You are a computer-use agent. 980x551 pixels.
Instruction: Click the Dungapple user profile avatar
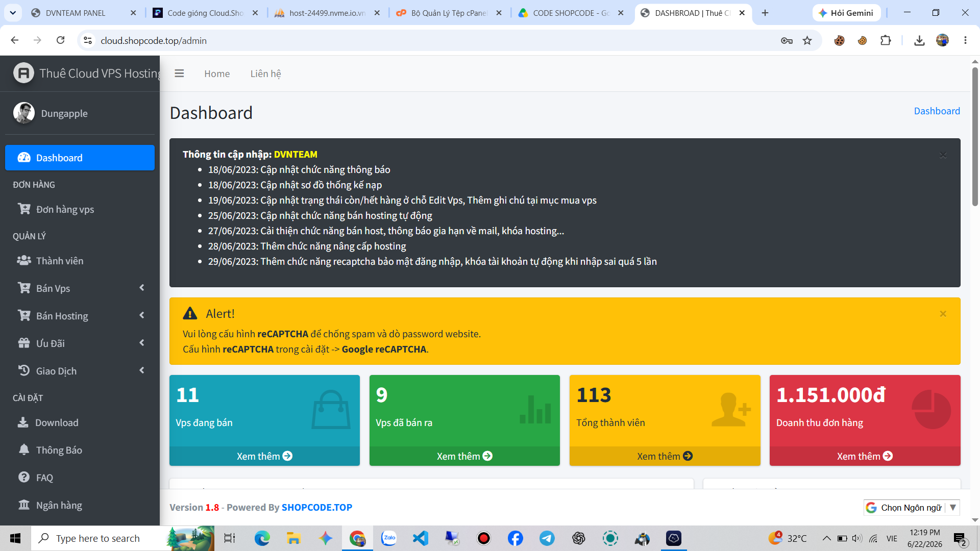(x=24, y=113)
